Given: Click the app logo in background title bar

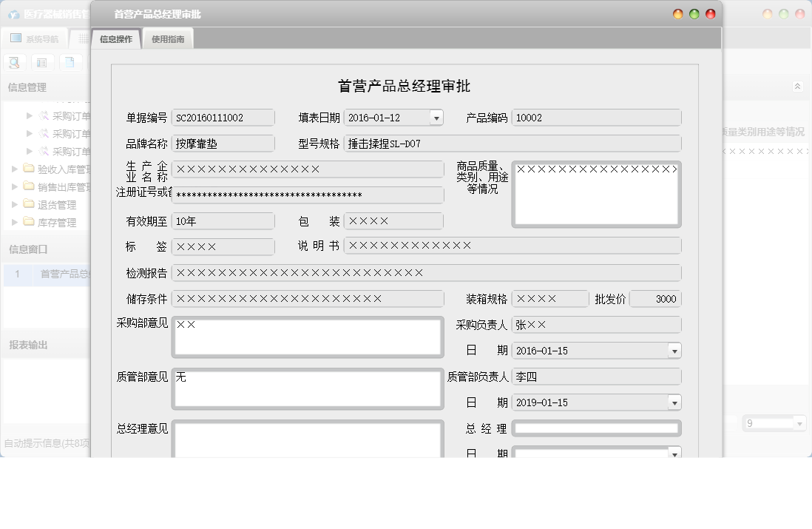Looking at the screenshot, I should (x=14, y=15).
